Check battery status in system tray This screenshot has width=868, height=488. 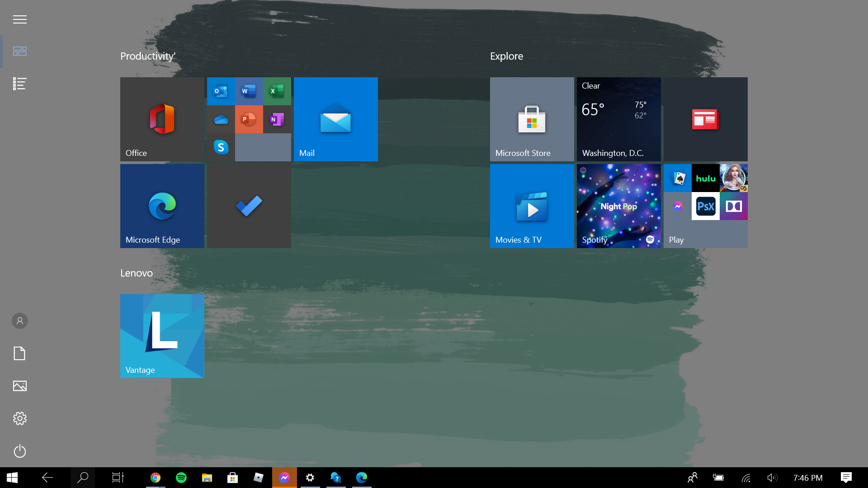pyautogui.click(x=718, y=478)
